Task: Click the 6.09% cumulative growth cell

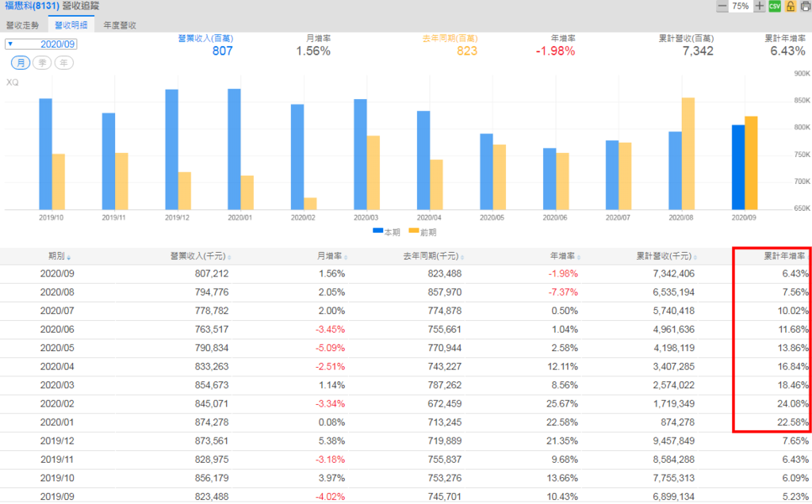Action: point(795,479)
